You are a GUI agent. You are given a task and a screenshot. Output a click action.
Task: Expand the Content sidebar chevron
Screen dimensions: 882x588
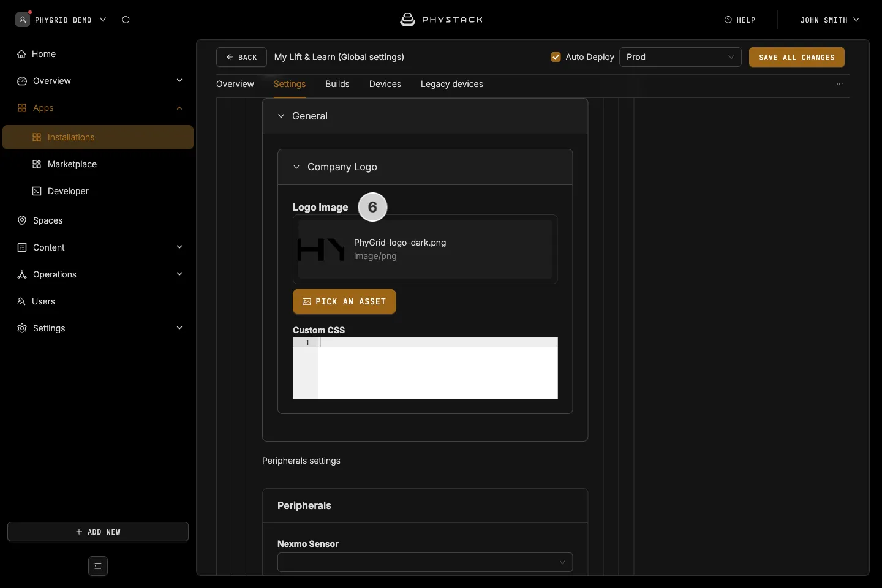(179, 247)
